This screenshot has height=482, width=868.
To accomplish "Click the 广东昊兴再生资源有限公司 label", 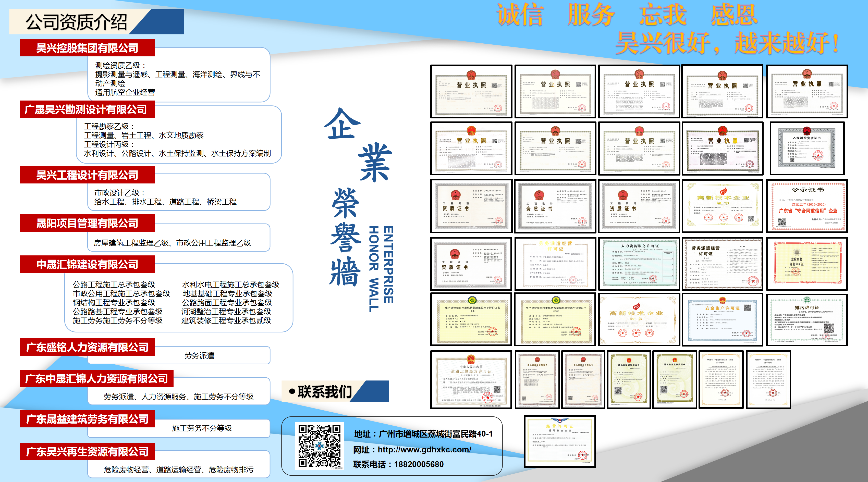I will coord(87,451).
